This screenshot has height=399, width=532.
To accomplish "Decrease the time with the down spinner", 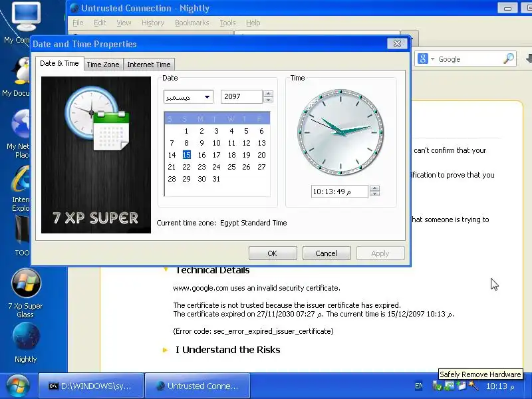I will (374, 195).
